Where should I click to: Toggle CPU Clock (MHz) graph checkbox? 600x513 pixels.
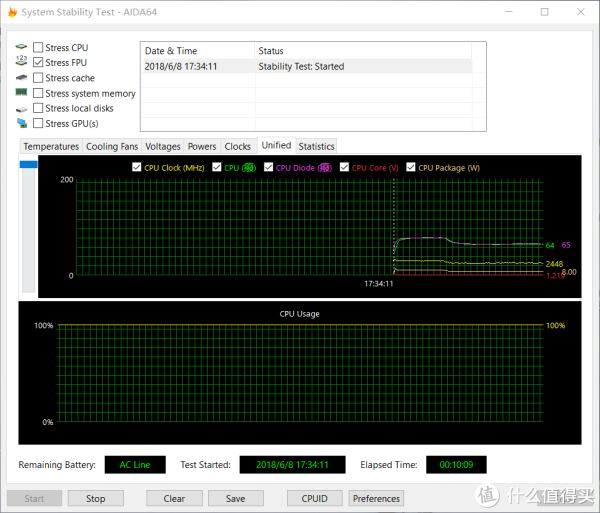(x=137, y=168)
